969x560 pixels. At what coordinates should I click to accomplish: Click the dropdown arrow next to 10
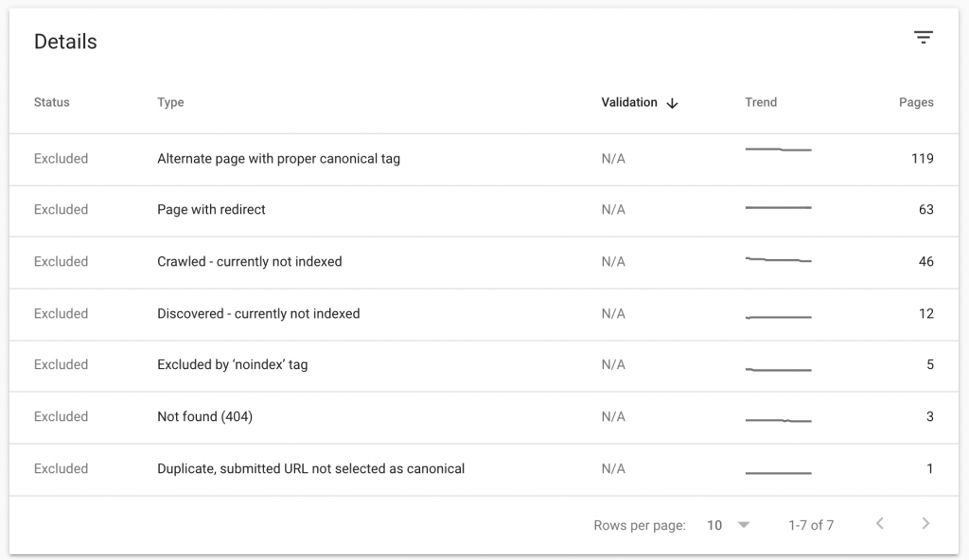(744, 524)
